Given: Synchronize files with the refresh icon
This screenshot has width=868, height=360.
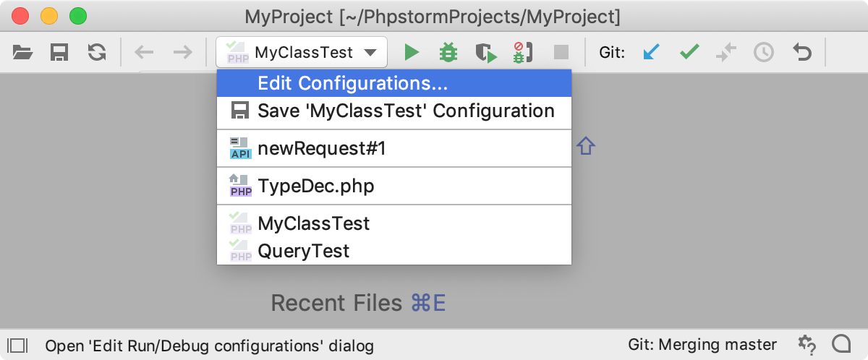Looking at the screenshot, I should click(96, 52).
